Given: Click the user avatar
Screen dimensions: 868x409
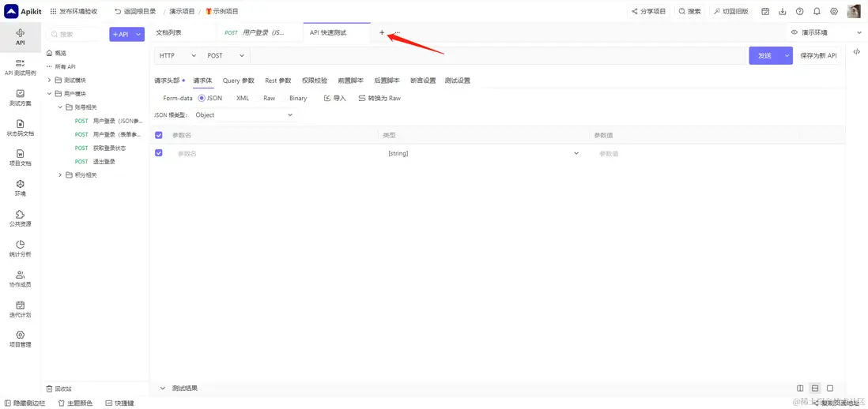Looking at the screenshot, I should coord(854,11).
